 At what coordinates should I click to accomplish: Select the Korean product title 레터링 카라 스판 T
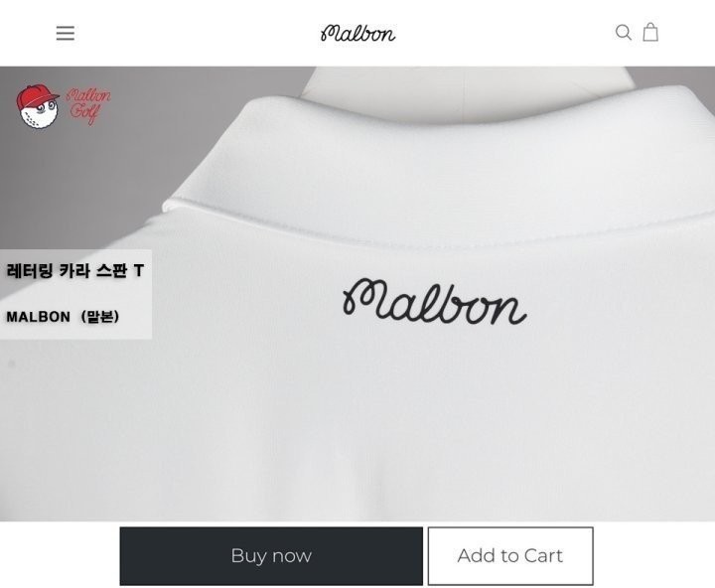[75, 271]
